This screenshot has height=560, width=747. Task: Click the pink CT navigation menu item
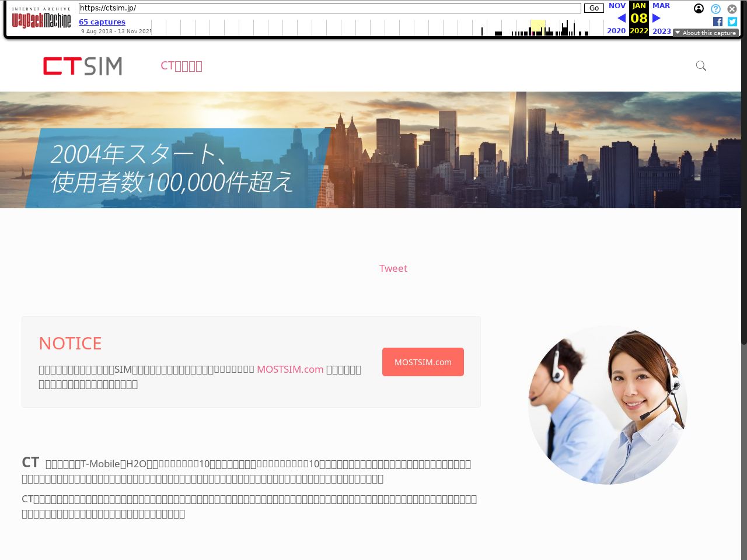(181, 66)
